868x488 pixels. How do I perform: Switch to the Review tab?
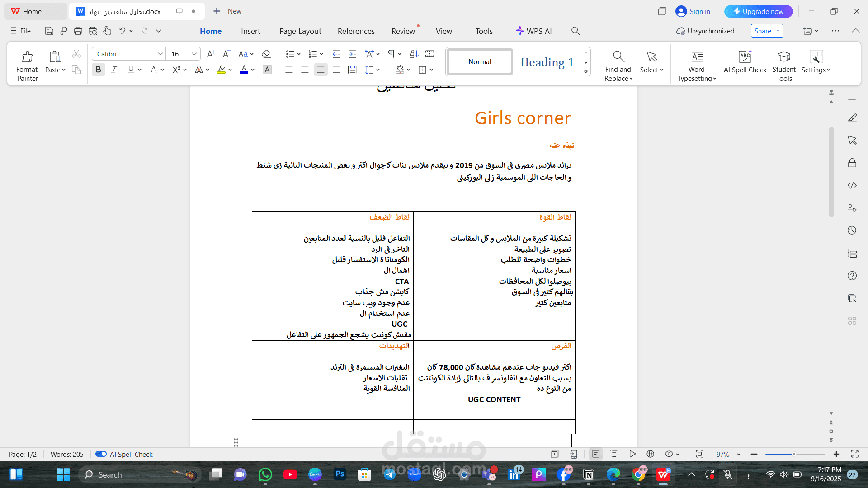pyautogui.click(x=403, y=31)
